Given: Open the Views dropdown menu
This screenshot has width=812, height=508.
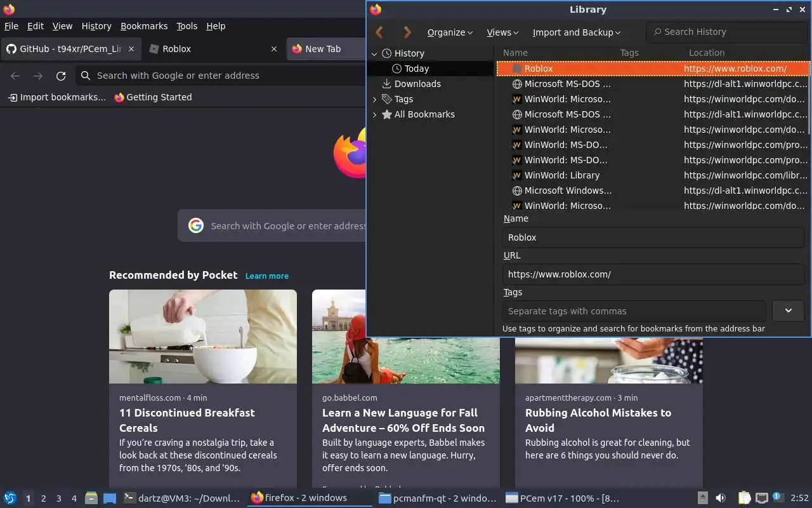Looking at the screenshot, I should 502,32.
